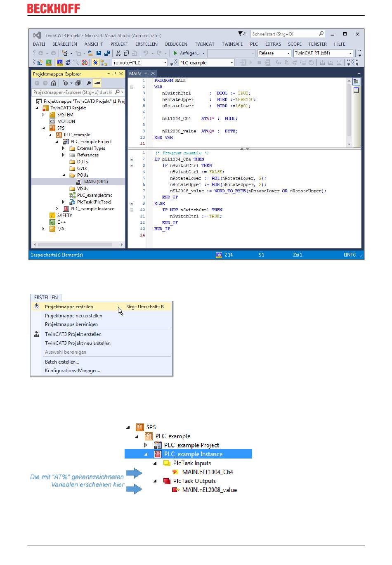Click the Open File folder icon
The image size is (392, 565).
tap(91, 53)
